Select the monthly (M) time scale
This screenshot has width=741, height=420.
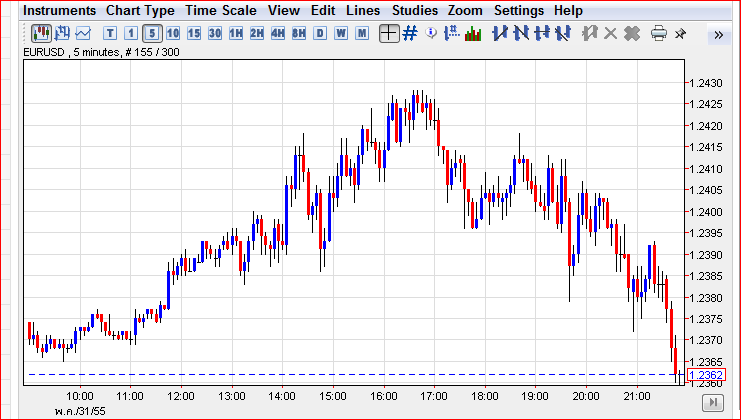[362, 34]
